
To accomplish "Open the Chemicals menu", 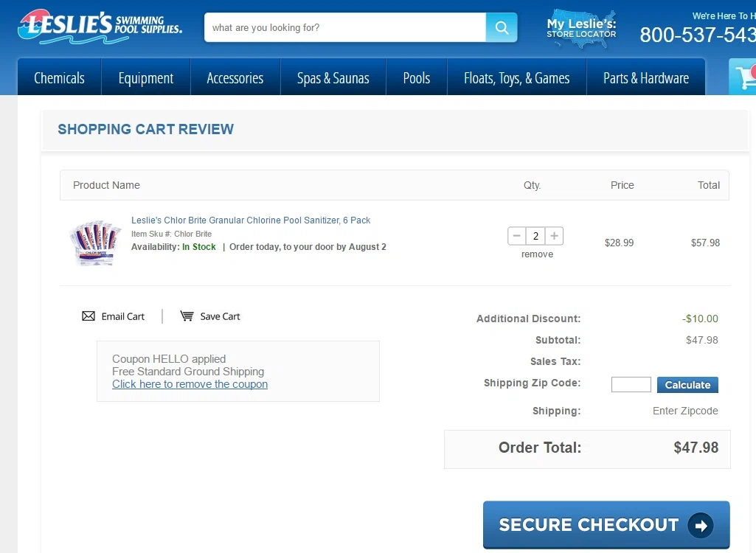I will (x=59, y=77).
